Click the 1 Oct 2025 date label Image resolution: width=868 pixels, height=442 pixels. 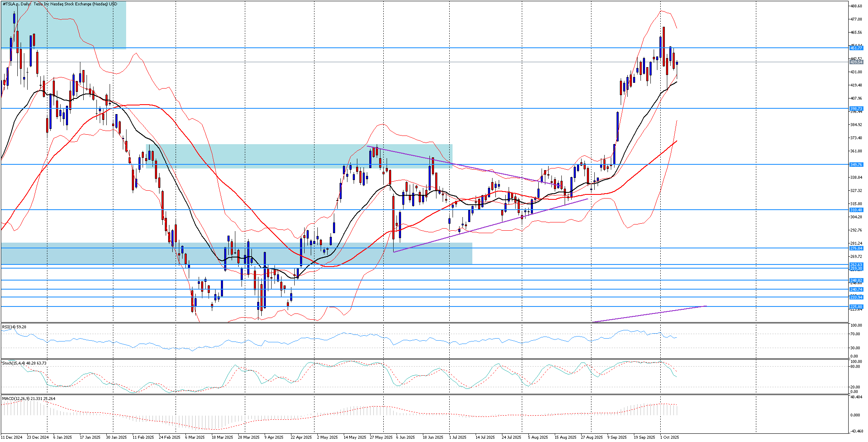click(669, 437)
